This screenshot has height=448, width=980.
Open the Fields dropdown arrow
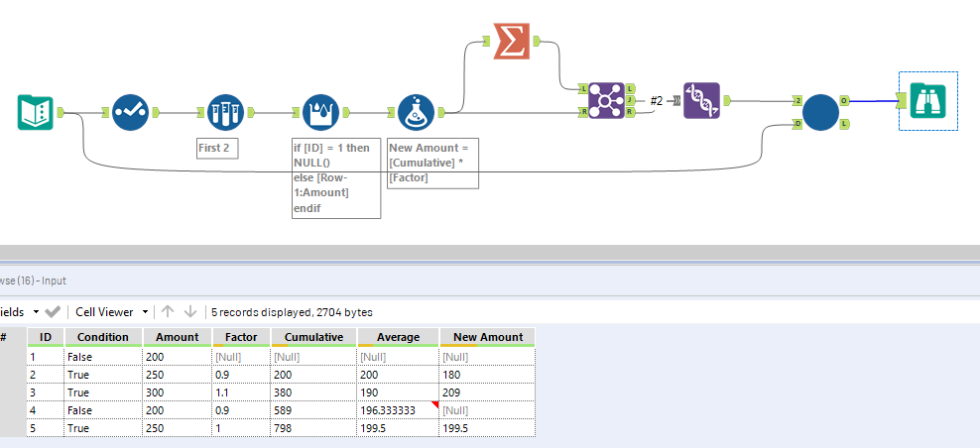coord(36,312)
